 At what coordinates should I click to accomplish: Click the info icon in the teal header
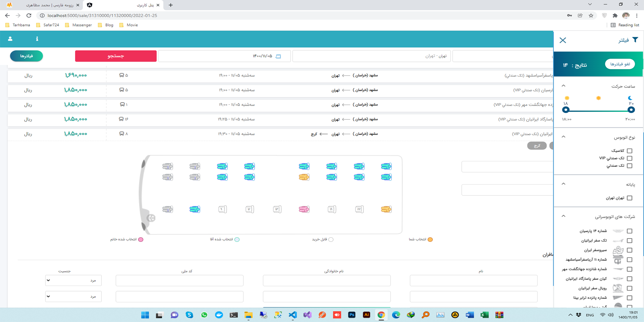pos(37,39)
